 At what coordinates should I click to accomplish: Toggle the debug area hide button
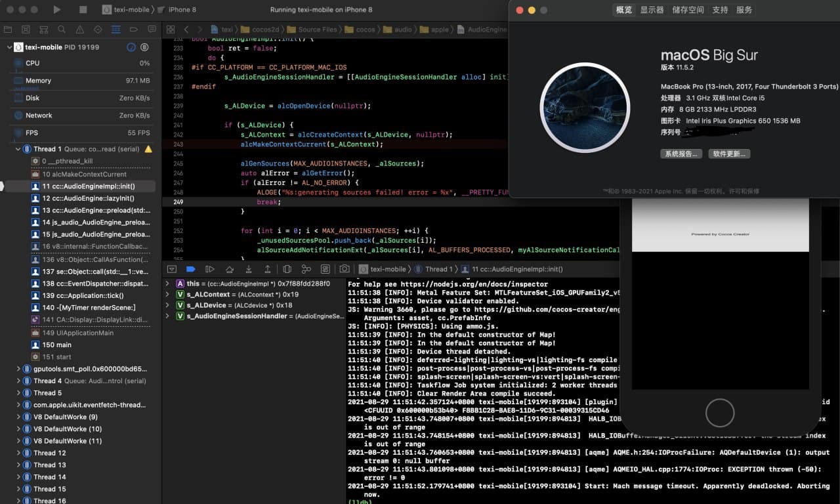pyautogui.click(x=172, y=269)
